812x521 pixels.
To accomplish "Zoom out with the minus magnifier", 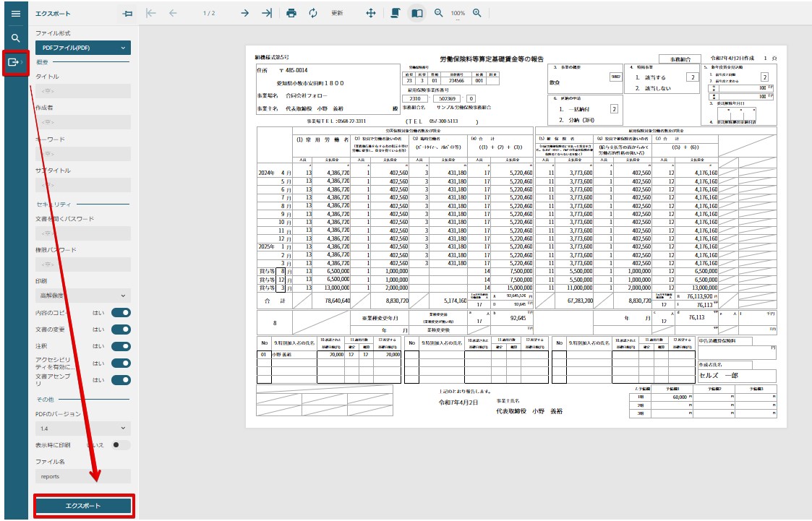I will tap(439, 14).
